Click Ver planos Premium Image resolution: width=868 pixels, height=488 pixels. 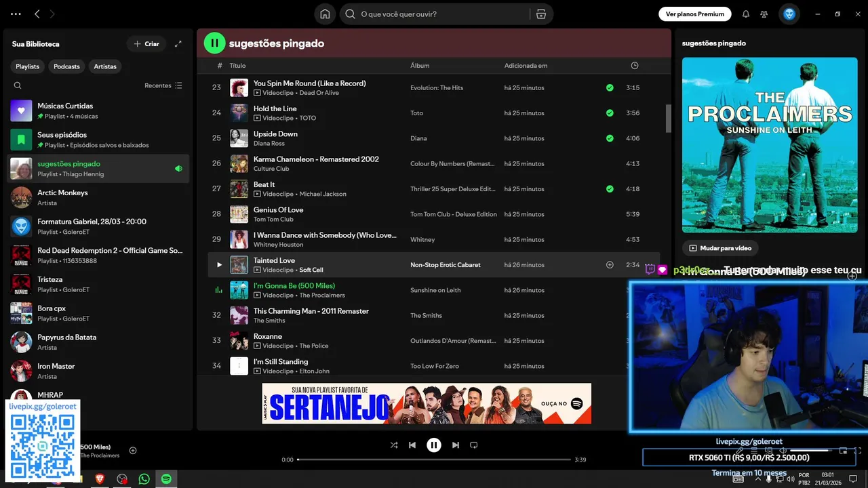(x=695, y=14)
